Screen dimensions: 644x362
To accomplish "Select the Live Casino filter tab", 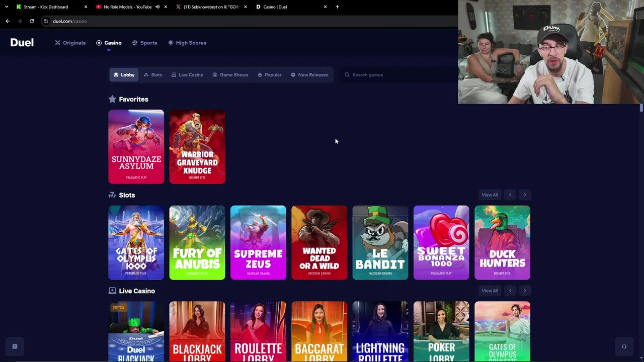I will tap(187, 75).
